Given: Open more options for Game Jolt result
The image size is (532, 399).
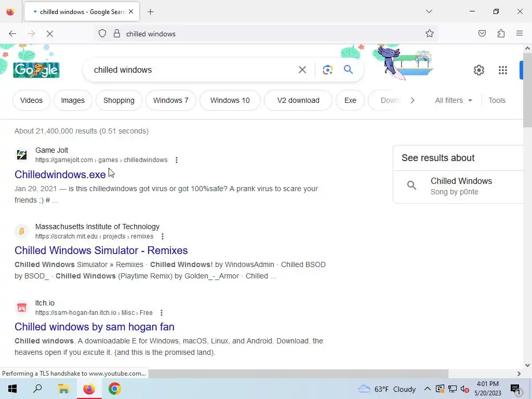Looking at the screenshot, I should click(x=177, y=160).
